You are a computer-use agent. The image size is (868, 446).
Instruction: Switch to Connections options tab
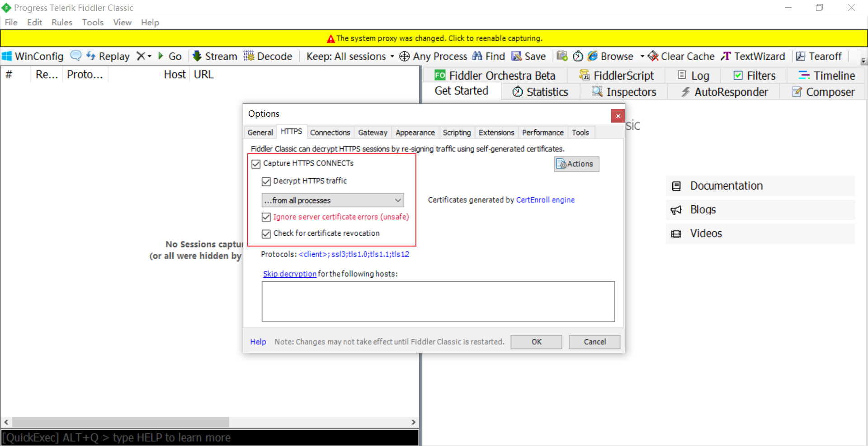(330, 133)
